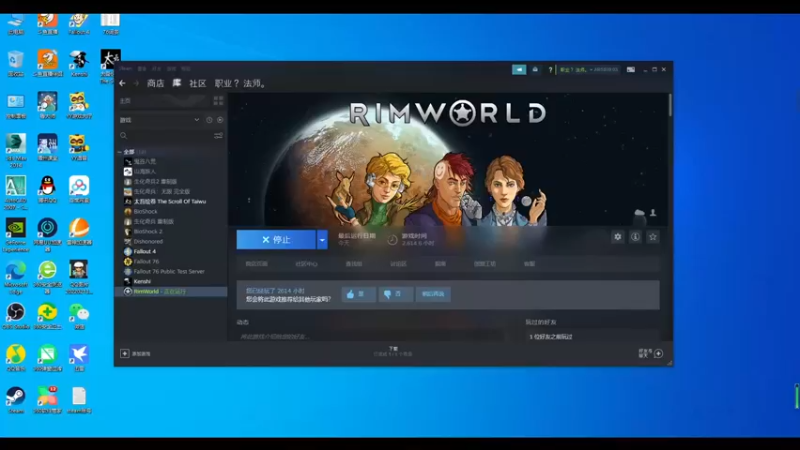The width and height of the screenshot is (800, 450).
Task: Open RimWorld info icon
Action: [635, 237]
